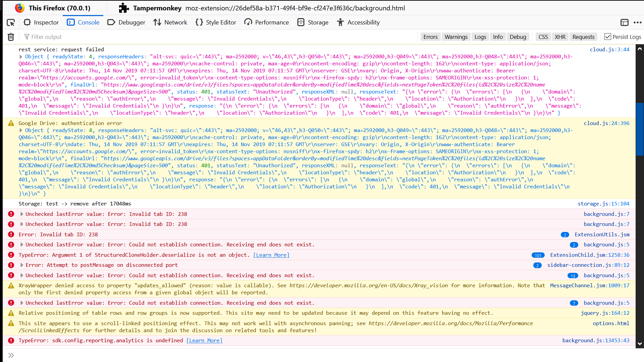Click the funnel icon next to Filter output
This screenshot has height=362, width=644.
(x=26, y=37)
